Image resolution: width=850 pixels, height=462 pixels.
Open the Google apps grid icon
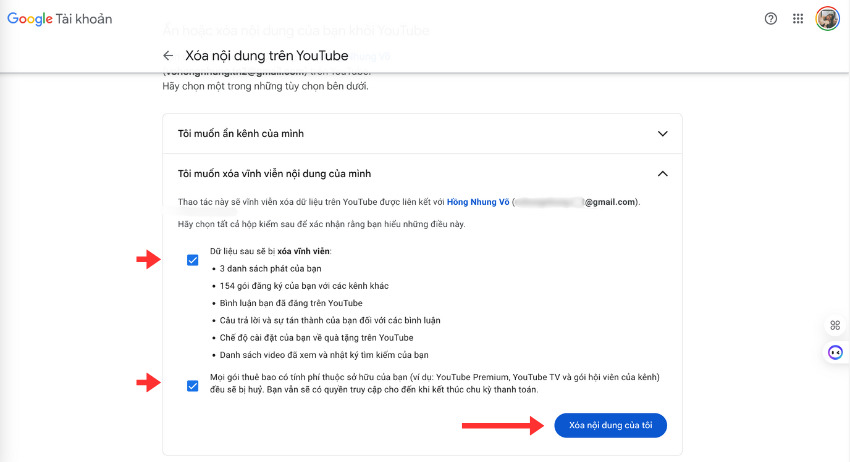tap(798, 19)
